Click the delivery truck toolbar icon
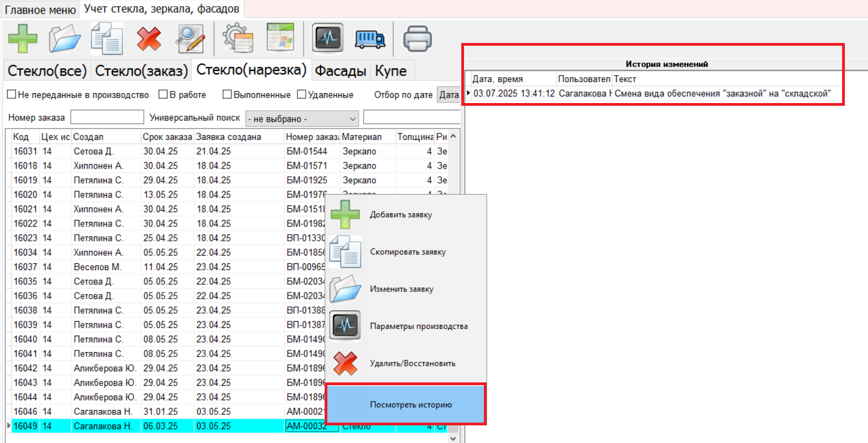This screenshot has width=868, height=443. [370, 39]
